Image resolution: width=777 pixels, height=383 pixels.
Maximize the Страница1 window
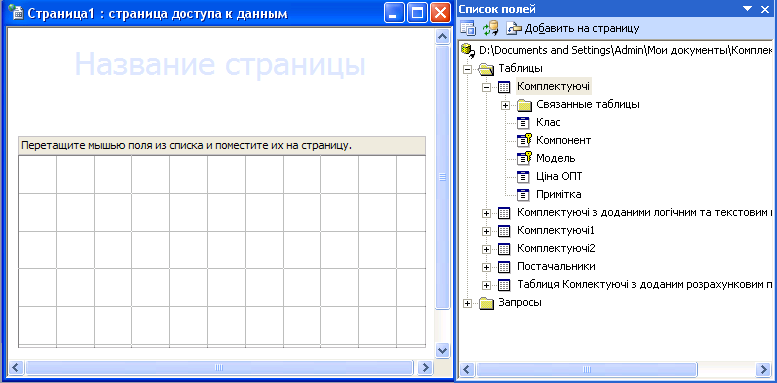417,12
